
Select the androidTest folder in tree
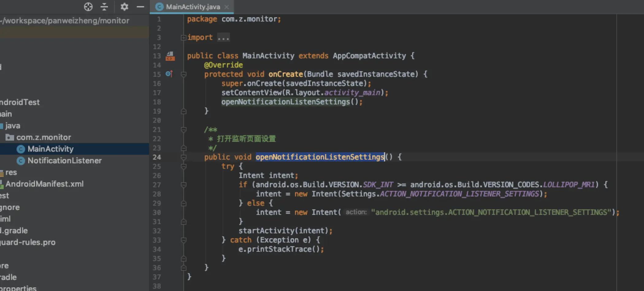tap(20, 102)
